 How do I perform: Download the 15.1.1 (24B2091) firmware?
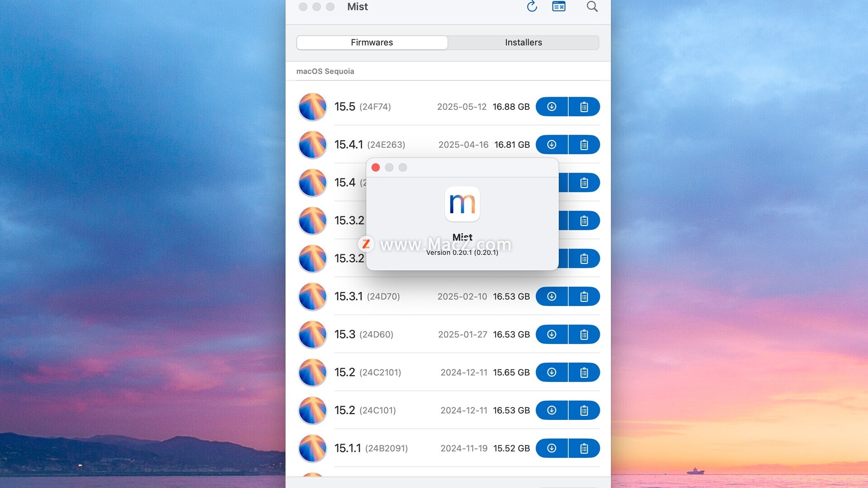pos(552,448)
